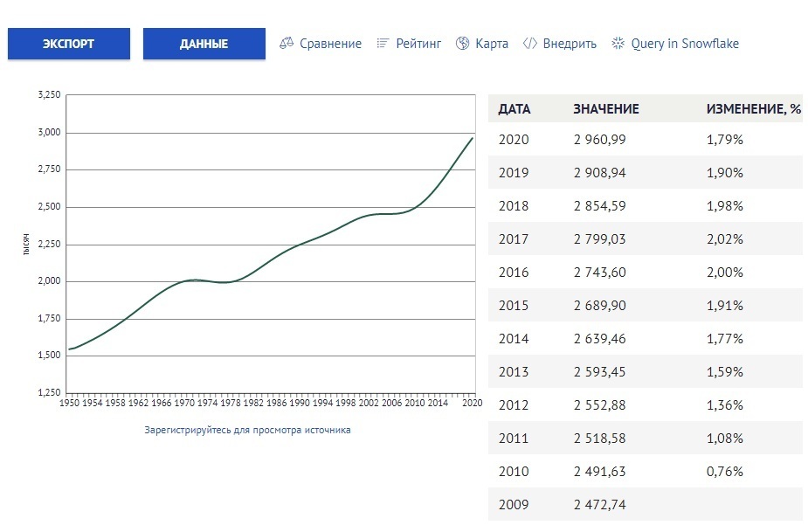Click the list icon beside Рейтинг
The height and width of the screenshot is (532, 808).
point(383,44)
